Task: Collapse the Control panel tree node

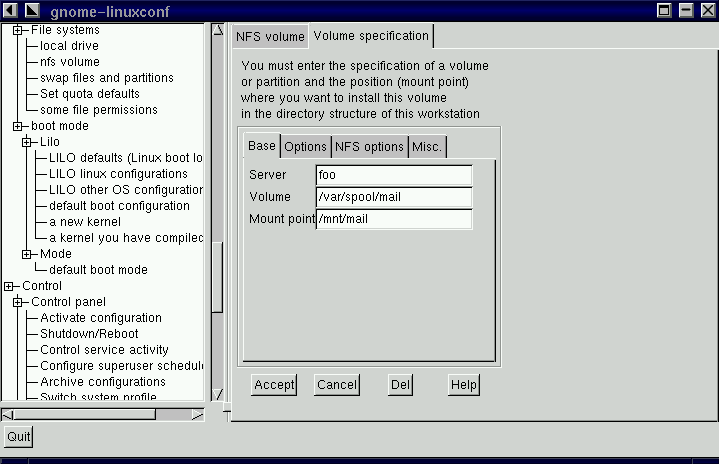Action: click(x=17, y=302)
